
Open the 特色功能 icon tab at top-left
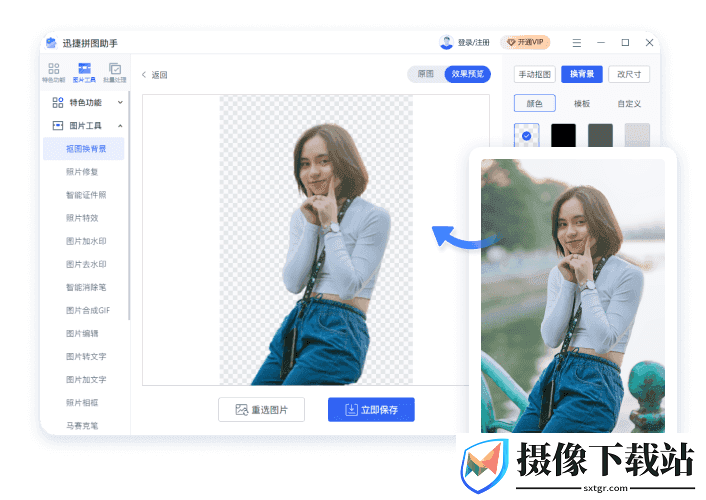pos(54,73)
